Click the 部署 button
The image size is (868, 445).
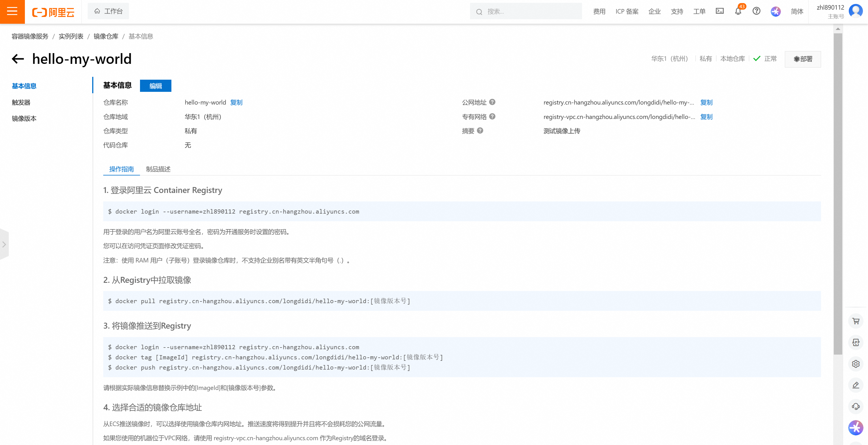click(x=803, y=59)
